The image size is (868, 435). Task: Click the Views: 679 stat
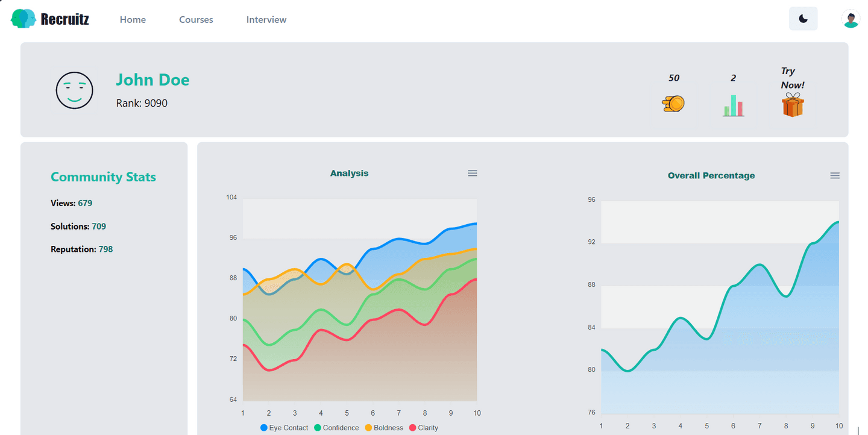tap(71, 204)
